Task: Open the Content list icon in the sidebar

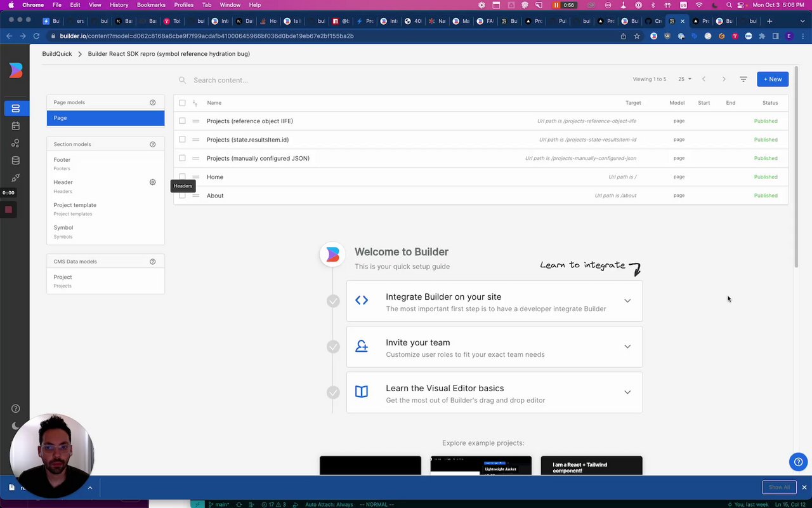Action: point(15,109)
